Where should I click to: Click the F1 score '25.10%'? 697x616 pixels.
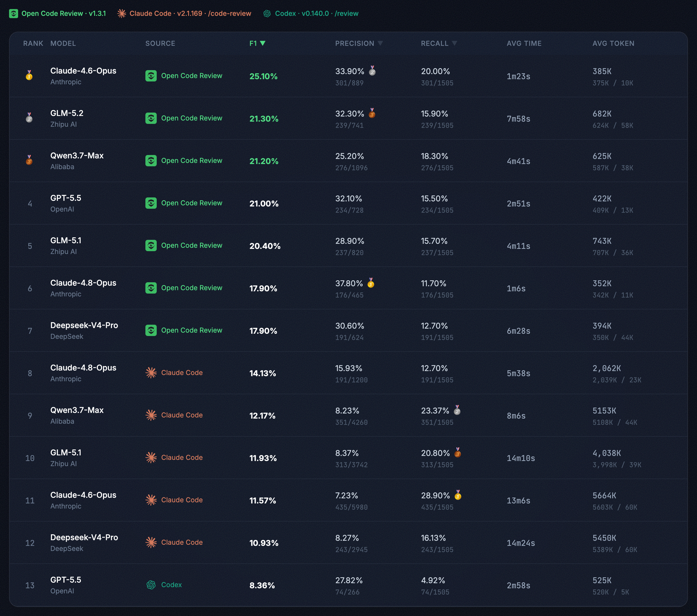pos(263,76)
